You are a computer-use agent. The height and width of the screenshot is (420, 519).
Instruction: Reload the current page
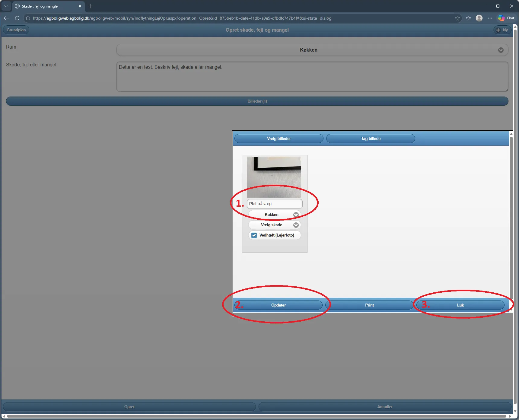point(17,18)
